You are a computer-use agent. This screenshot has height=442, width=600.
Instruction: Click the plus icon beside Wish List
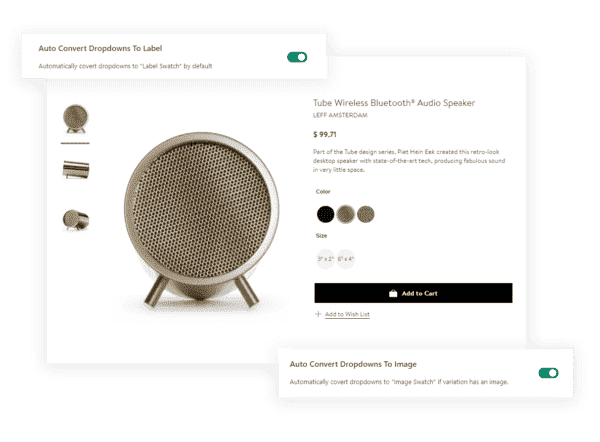[x=318, y=314]
